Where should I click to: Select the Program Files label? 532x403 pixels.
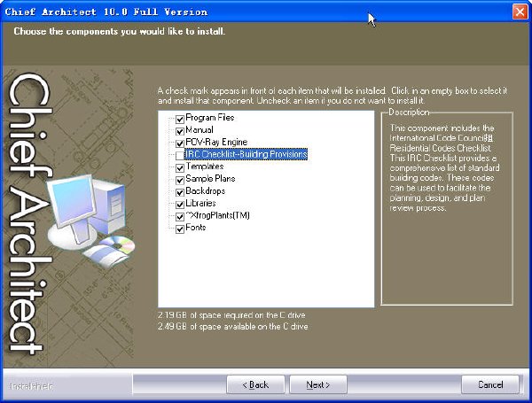(209, 118)
